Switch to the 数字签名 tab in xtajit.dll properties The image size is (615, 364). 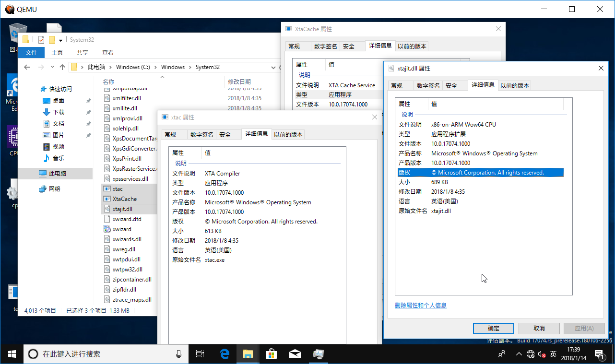(x=427, y=85)
